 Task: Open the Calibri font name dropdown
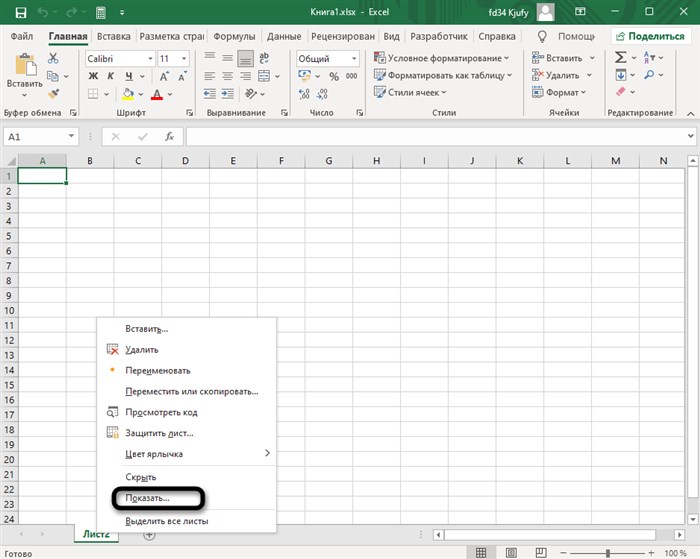pyautogui.click(x=150, y=58)
